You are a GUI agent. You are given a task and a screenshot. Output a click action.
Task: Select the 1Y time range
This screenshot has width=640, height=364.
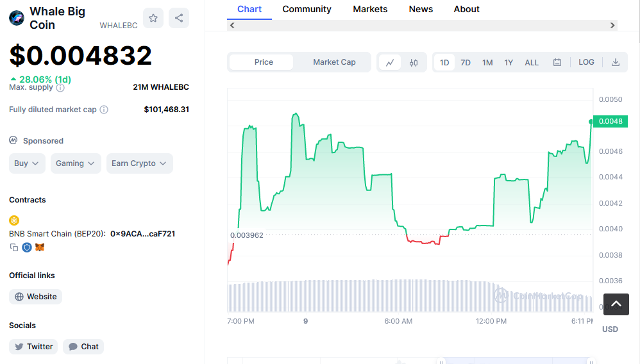[509, 62]
